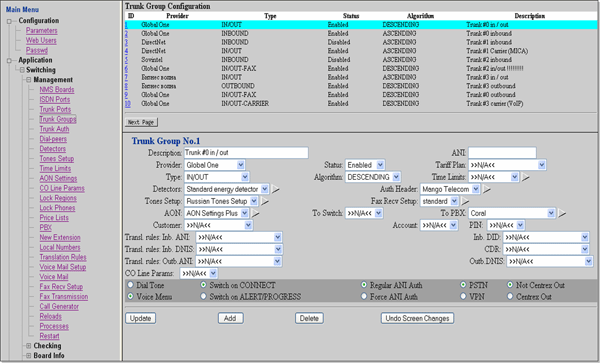Open Translation Rules in sidebar
This screenshot has height=363, width=600.
pyautogui.click(x=63, y=257)
